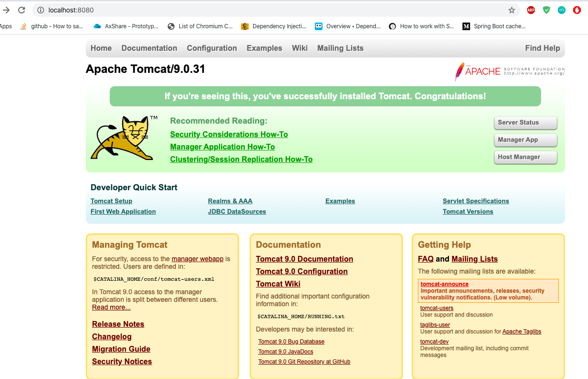This screenshot has width=588, height=379.
Task: Open the First Web Application link
Action: pos(123,211)
